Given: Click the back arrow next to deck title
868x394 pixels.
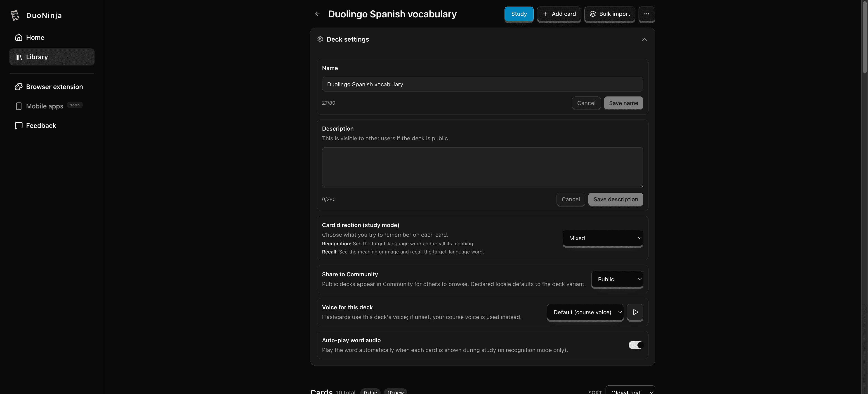Looking at the screenshot, I should pos(317,14).
